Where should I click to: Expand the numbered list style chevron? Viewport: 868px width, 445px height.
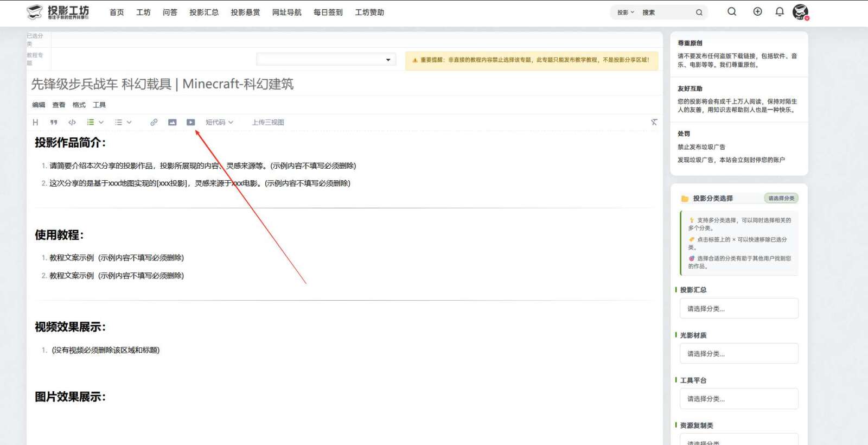[x=101, y=122]
